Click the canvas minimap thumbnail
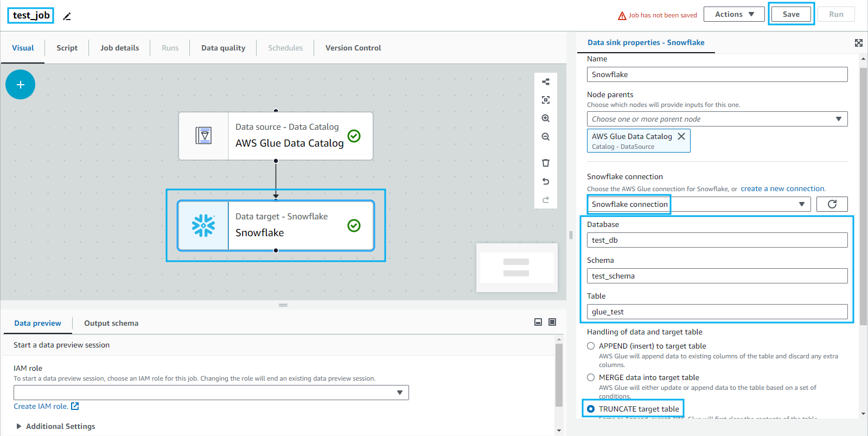 click(517, 268)
